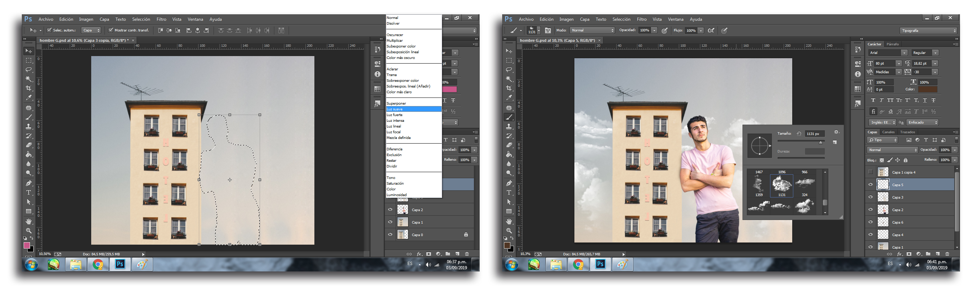980x290 pixels.
Task: Open the Imagen menu in left window
Action: (x=86, y=19)
